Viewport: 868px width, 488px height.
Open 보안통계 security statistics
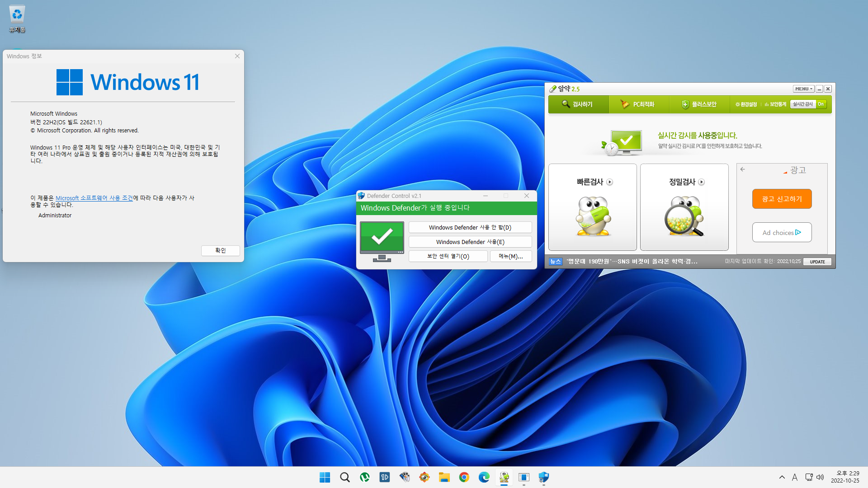[x=776, y=104]
